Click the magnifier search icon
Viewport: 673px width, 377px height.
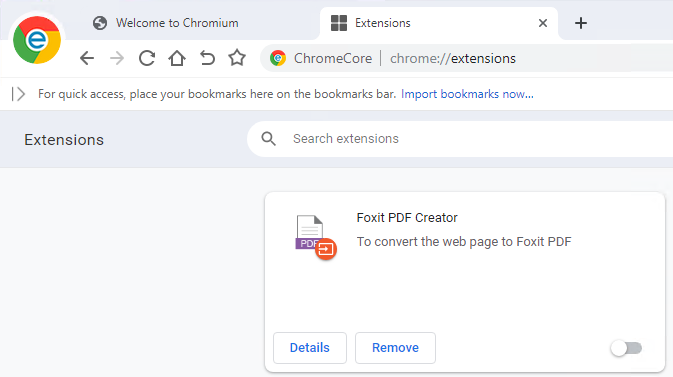(x=269, y=139)
